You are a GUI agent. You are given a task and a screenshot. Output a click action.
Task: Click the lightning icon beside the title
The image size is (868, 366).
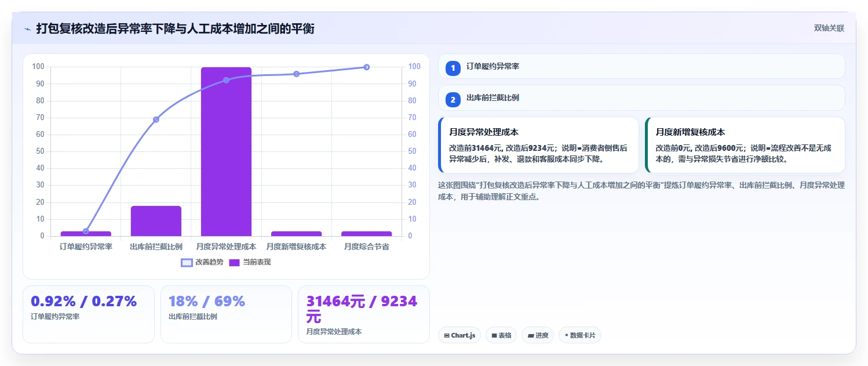click(27, 28)
